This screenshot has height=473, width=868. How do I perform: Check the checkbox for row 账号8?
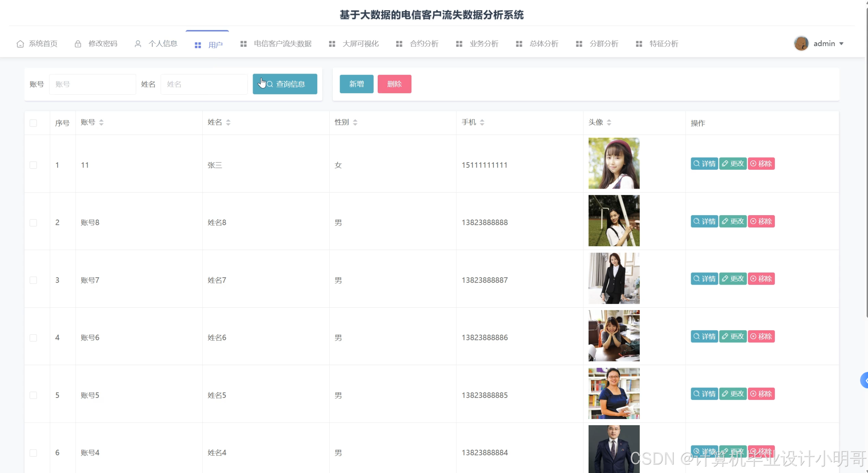(33, 223)
